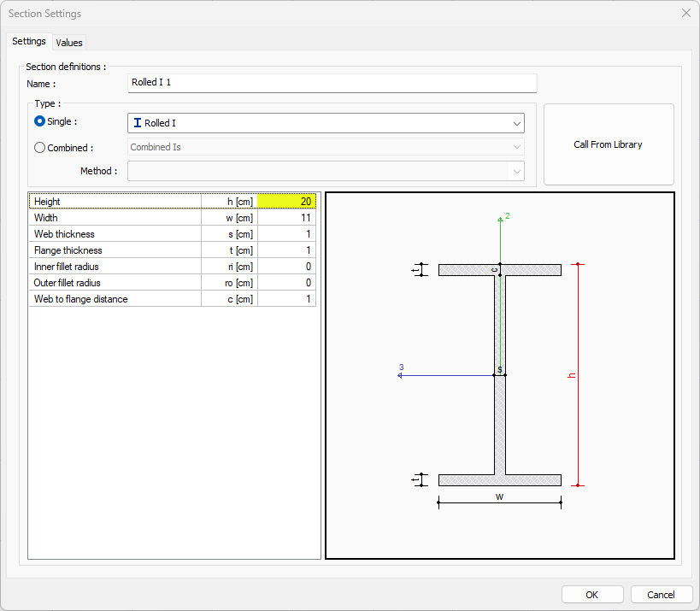
Task: Click the Cancel button
Action: point(661,595)
